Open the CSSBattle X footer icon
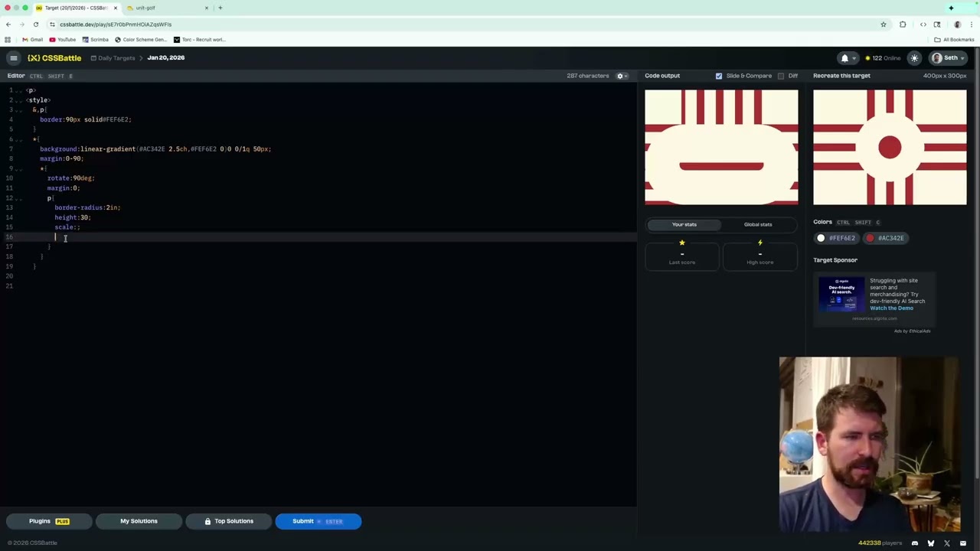This screenshot has height=551, width=980. coord(947,543)
